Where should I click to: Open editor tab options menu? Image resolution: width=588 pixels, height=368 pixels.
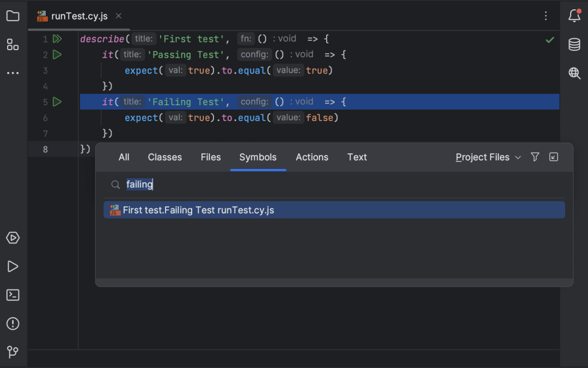546,16
